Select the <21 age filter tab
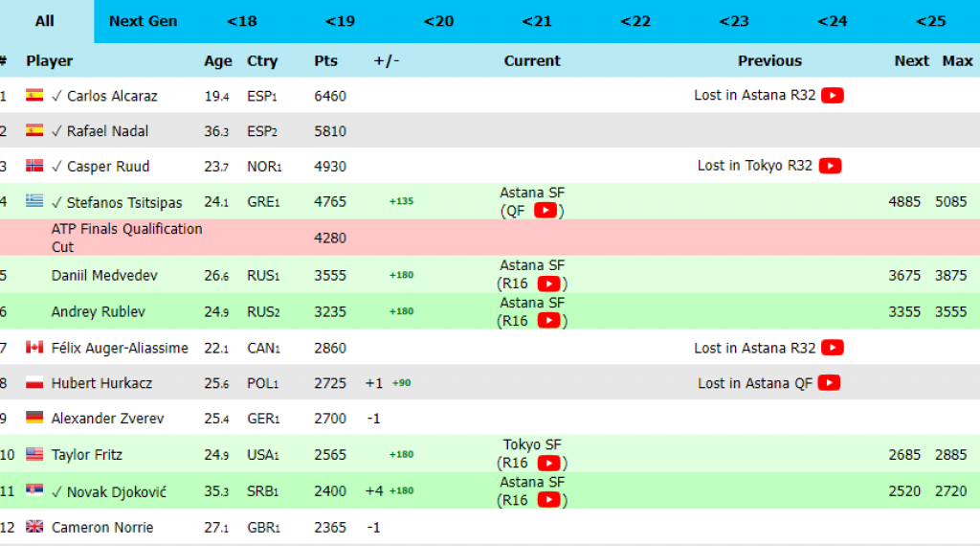The image size is (980, 546). click(x=537, y=21)
